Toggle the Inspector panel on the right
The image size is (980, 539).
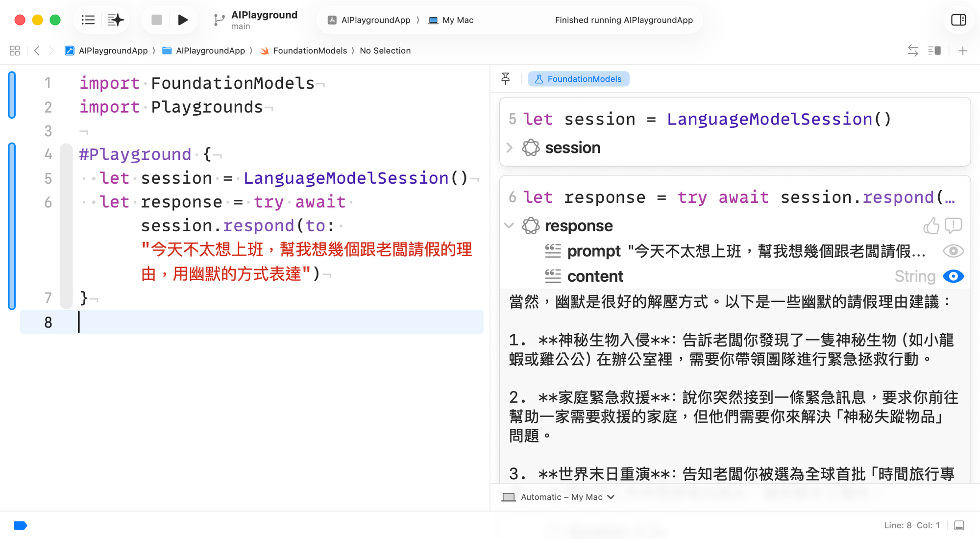point(958,20)
